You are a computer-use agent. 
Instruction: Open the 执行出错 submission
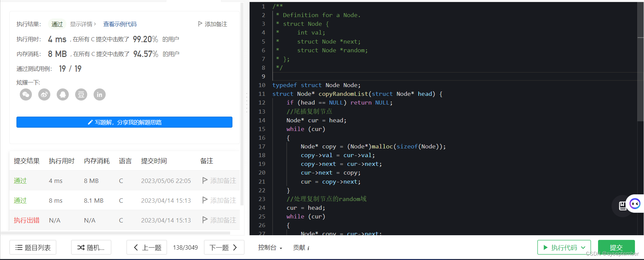click(x=26, y=220)
